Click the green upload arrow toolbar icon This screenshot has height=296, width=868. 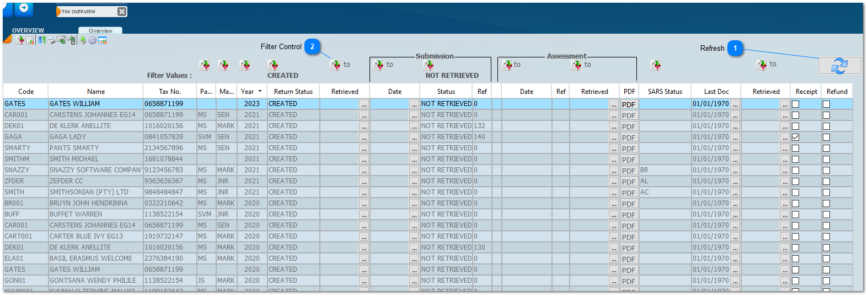pos(83,40)
